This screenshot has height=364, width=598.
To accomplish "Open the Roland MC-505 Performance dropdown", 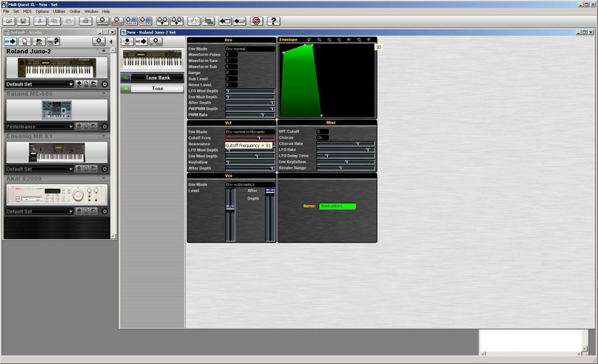I will tap(40, 127).
